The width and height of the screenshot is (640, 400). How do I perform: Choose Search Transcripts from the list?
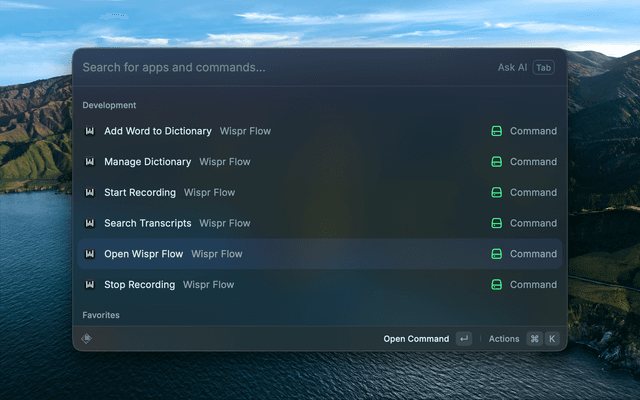tap(151, 223)
